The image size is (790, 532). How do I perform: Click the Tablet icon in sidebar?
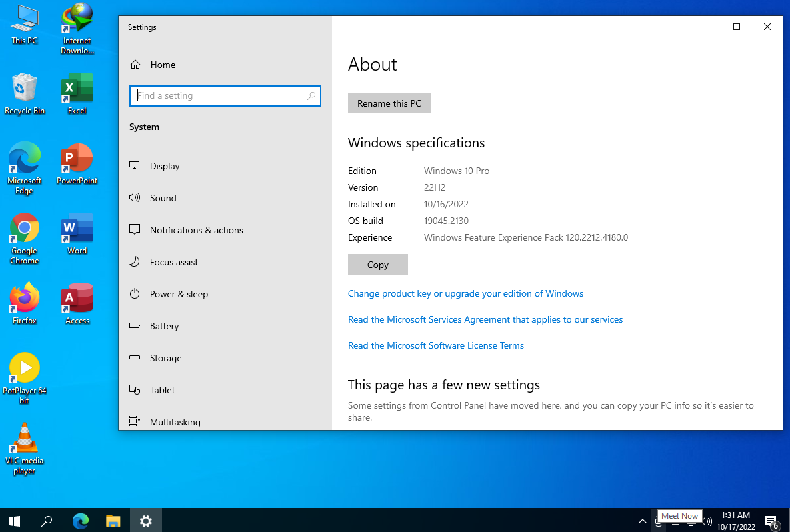(x=135, y=390)
